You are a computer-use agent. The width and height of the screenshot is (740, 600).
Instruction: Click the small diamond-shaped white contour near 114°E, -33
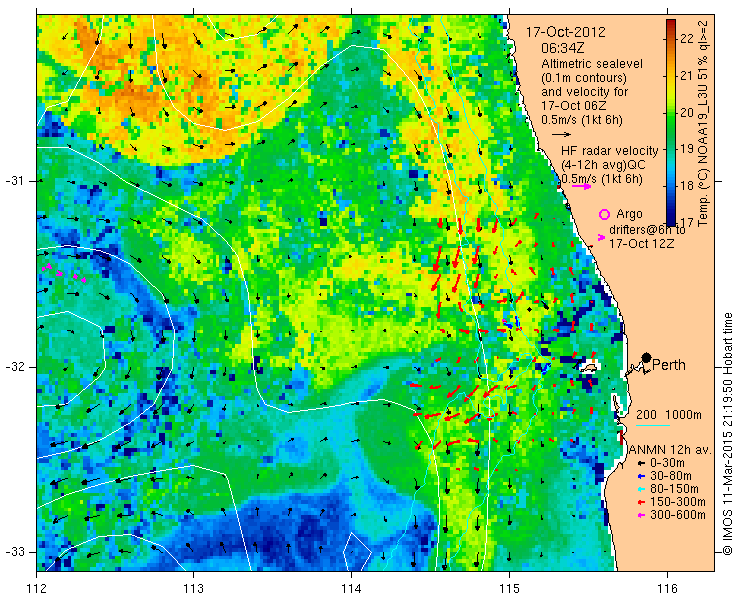357,551
